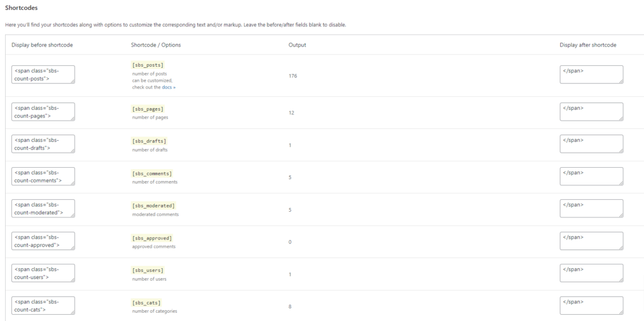Focus the sbs-count-posts before-shortcode field

(43, 75)
